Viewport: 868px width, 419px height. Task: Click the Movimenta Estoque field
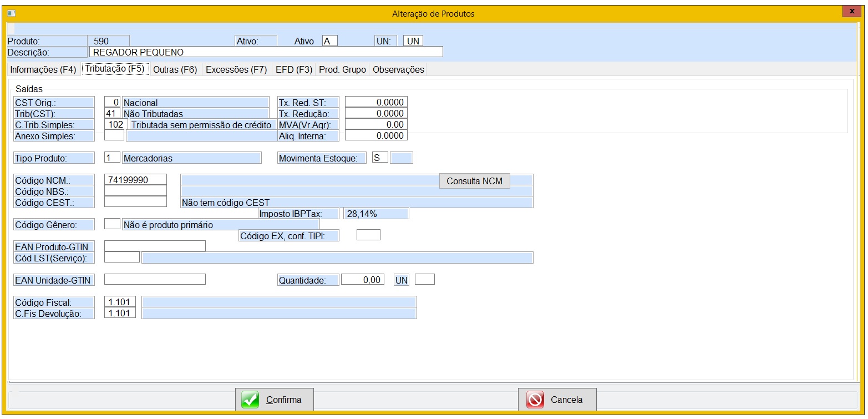(380, 158)
